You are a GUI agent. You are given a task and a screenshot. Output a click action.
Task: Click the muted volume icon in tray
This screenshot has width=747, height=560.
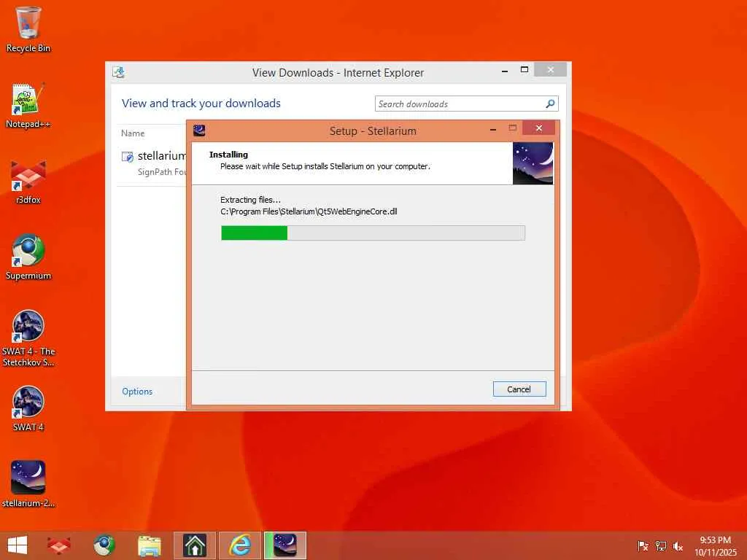point(678,545)
